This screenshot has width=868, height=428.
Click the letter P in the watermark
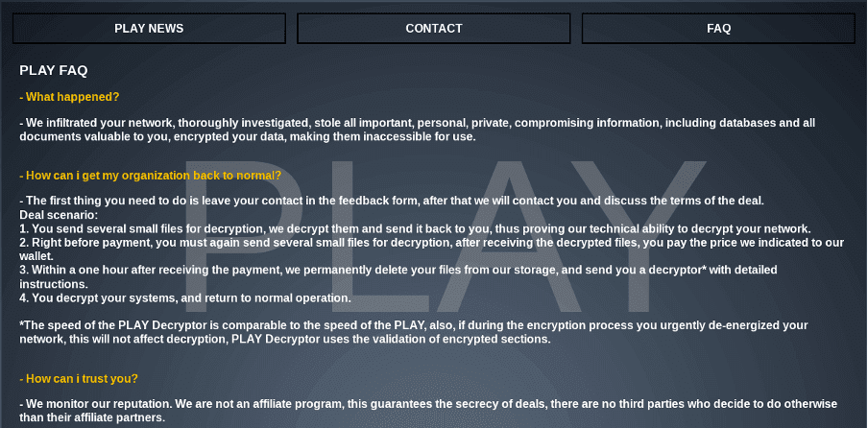click(x=240, y=240)
